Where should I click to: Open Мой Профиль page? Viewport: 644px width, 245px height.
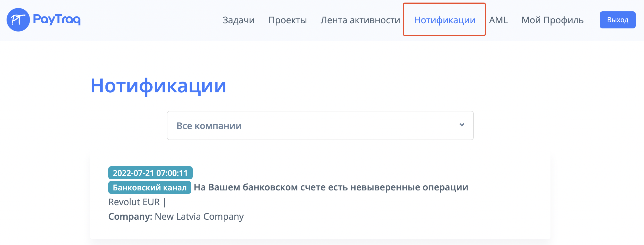pyautogui.click(x=552, y=20)
